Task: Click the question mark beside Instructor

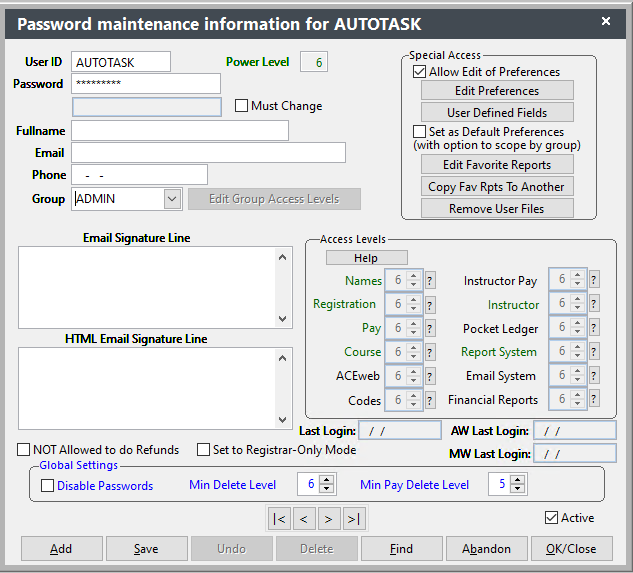Action: pos(594,303)
